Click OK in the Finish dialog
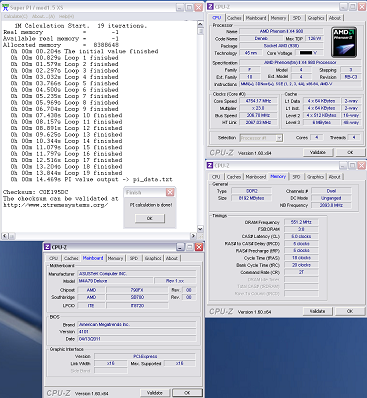This screenshot has width=367, height=398. 150,218
